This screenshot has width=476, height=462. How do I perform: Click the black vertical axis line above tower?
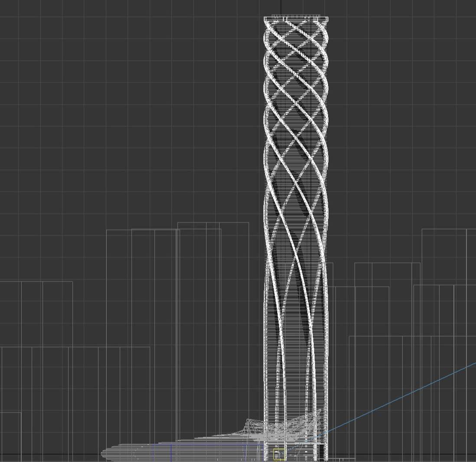click(281, 7)
